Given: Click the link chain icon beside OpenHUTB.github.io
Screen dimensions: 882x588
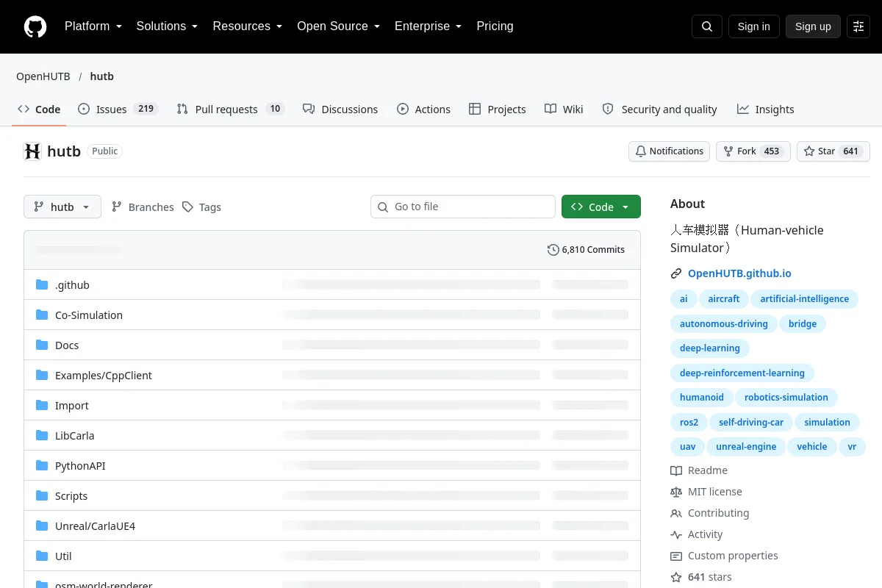Looking at the screenshot, I should click(676, 273).
